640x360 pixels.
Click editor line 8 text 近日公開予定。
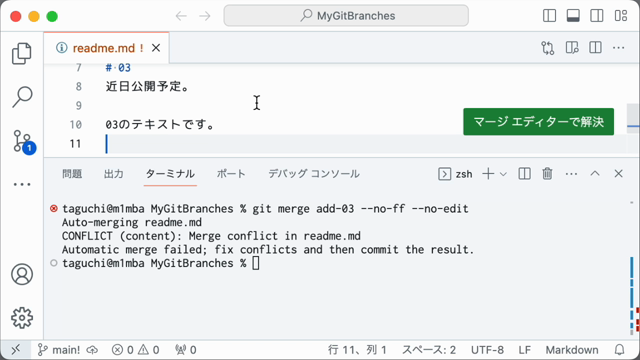pyautogui.click(x=148, y=86)
